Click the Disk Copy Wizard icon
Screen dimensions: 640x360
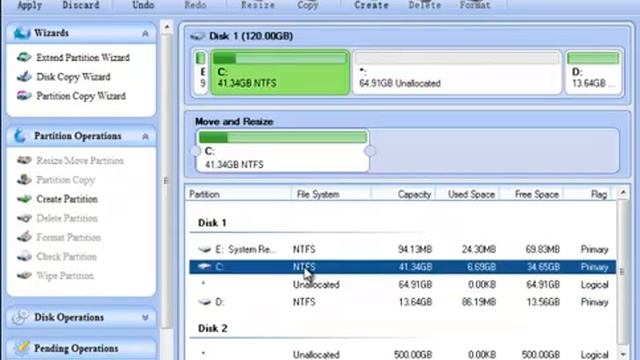[x=24, y=76]
